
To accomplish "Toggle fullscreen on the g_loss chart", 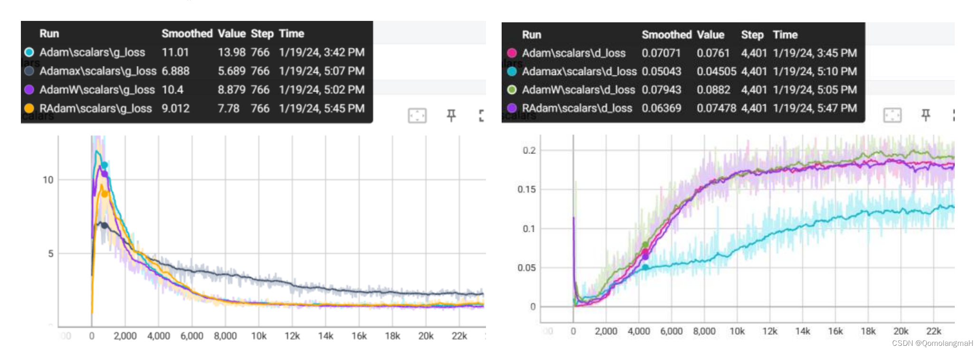I will tap(481, 115).
